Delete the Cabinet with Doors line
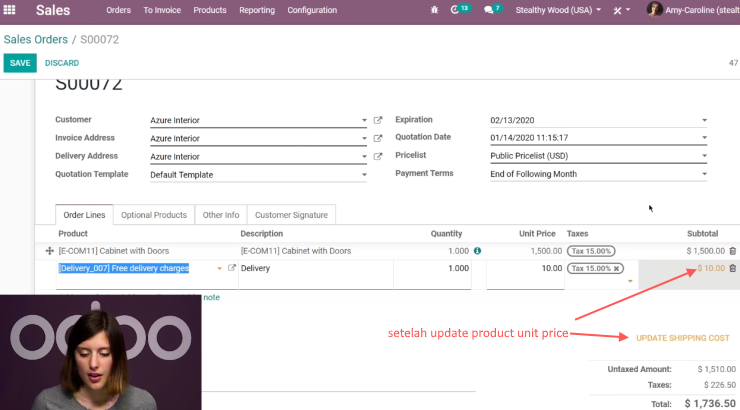This screenshot has width=740, height=410. [732, 251]
